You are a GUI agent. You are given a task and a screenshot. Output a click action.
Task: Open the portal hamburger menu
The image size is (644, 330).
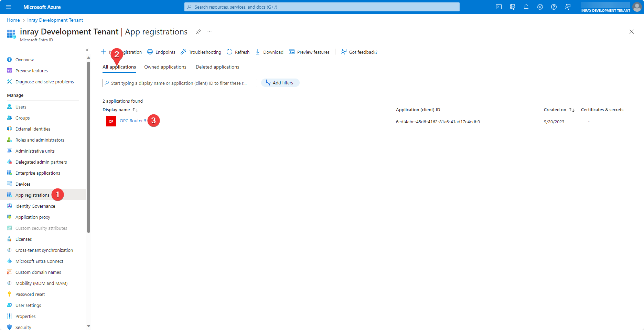[8, 7]
